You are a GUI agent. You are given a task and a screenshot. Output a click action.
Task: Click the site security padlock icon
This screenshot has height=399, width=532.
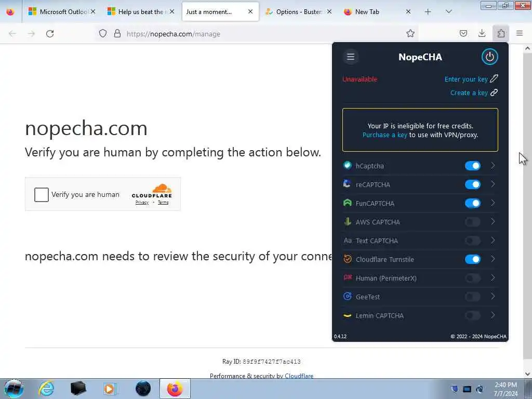(x=117, y=33)
